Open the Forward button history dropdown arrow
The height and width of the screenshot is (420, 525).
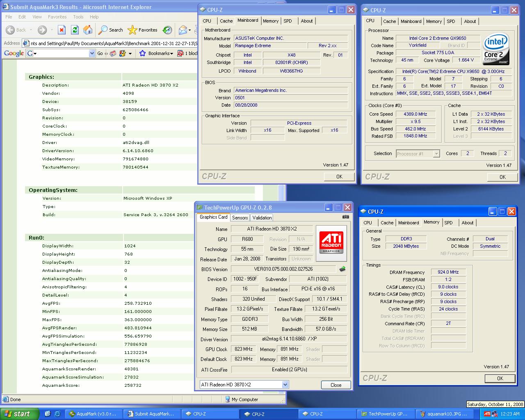[52, 30]
